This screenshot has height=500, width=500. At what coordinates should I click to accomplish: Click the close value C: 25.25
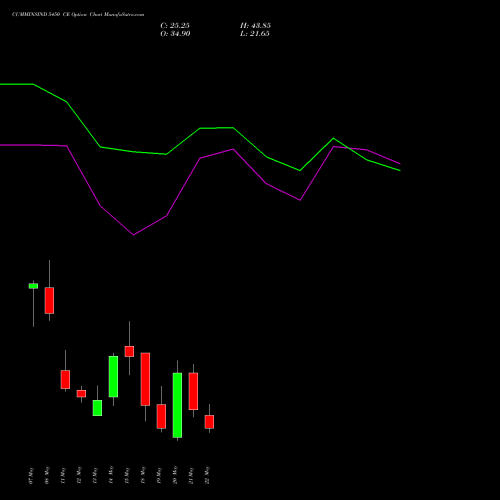point(175,26)
